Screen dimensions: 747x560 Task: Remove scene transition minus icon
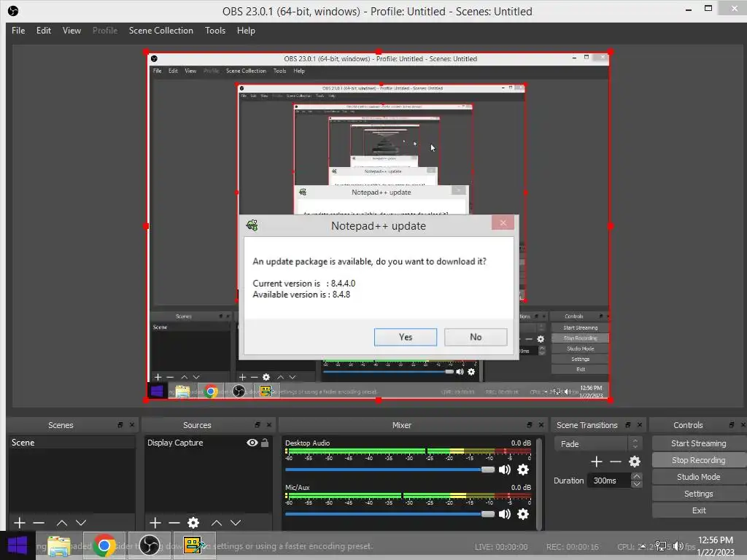[616, 462]
